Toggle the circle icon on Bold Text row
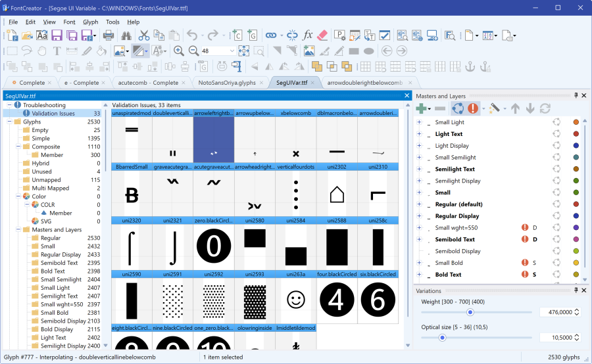 556,274
